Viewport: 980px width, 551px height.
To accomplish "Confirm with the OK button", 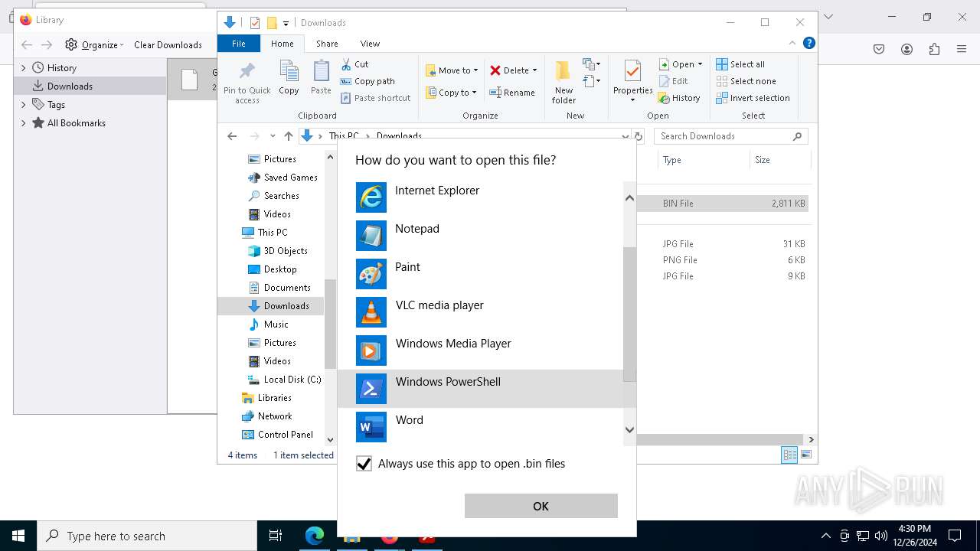I will pos(541,506).
